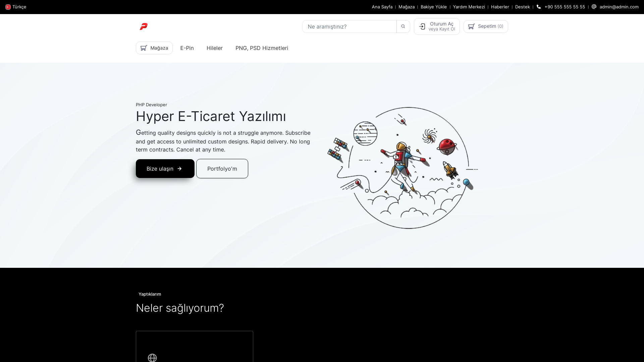Open the Türkçe language selector
Screen dimensions: 644x362
pos(16,7)
